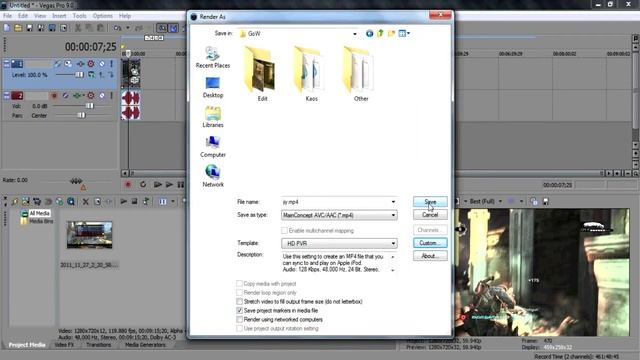Image resolution: width=640 pixels, height=360 pixels.
Task: Open the Options menu
Action: click(x=102, y=16)
